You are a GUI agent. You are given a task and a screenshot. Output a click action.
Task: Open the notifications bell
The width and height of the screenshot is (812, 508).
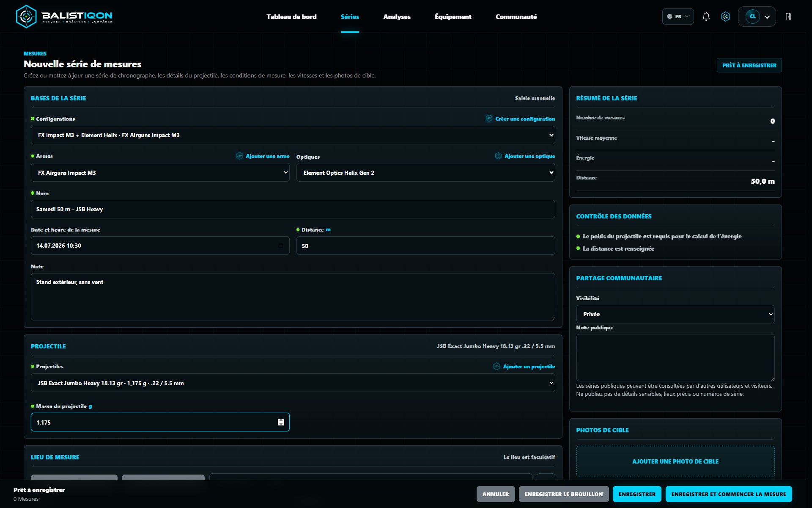[706, 17]
